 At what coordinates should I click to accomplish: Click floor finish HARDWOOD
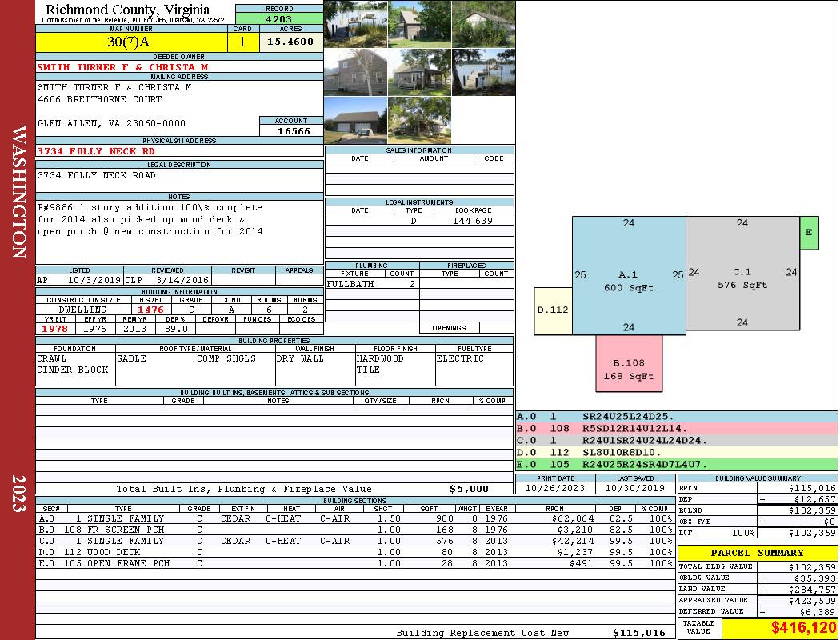tap(380, 358)
